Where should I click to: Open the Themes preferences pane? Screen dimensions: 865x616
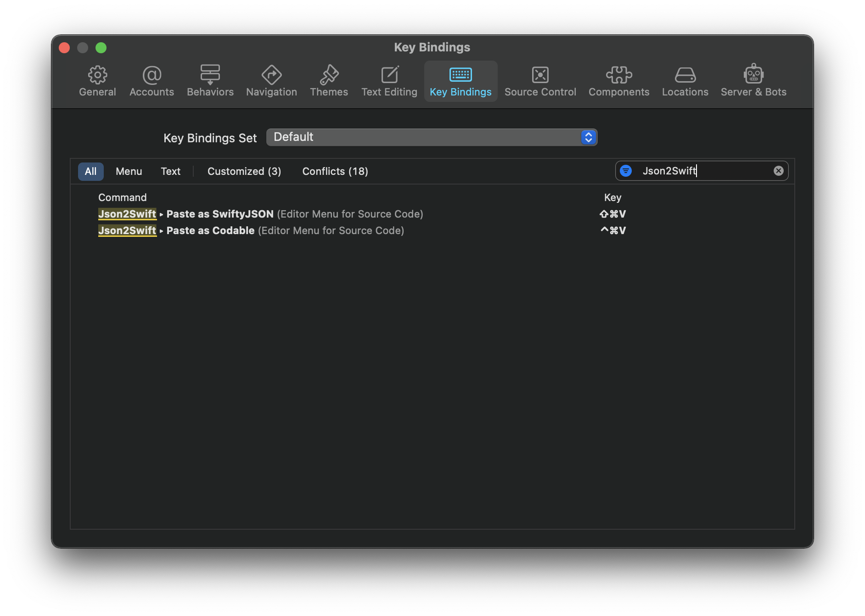click(329, 81)
